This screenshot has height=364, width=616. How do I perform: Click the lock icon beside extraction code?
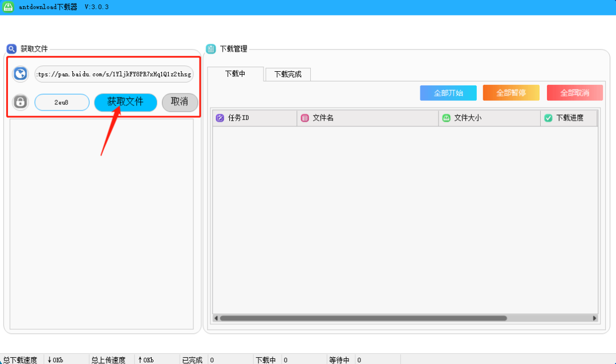[x=21, y=102]
